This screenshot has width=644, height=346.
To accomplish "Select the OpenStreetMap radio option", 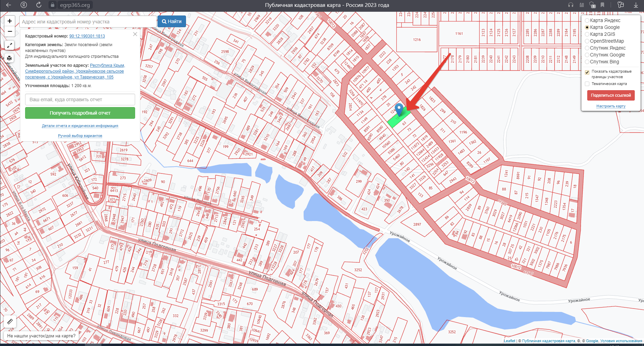I will pos(587,41).
